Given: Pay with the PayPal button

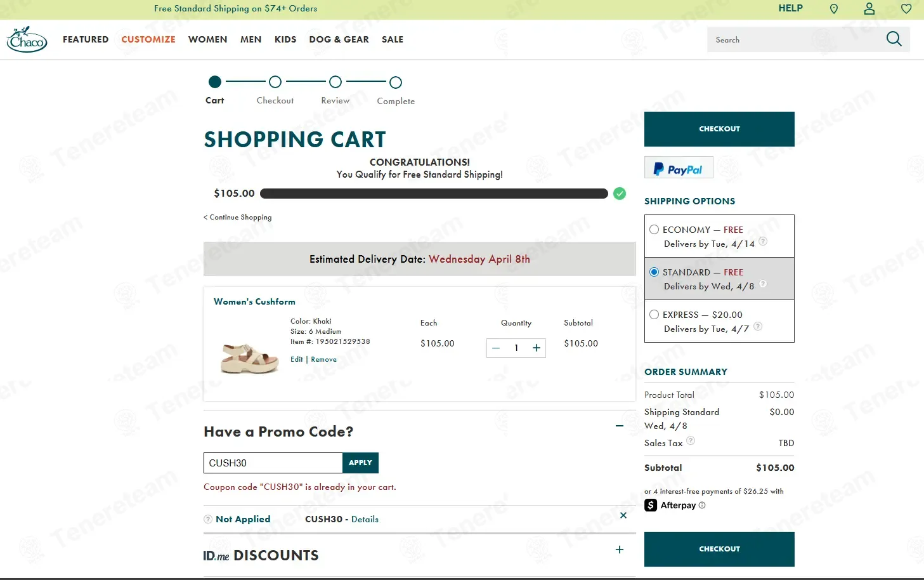Looking at the screenshot, I should (679, 168).
